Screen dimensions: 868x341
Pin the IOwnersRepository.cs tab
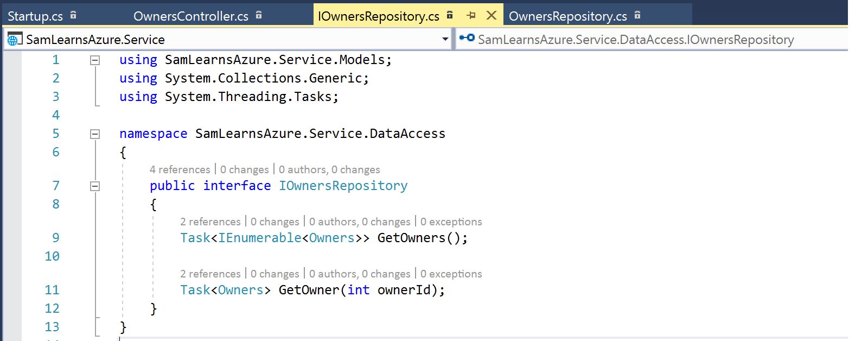(x=471, y=16)
